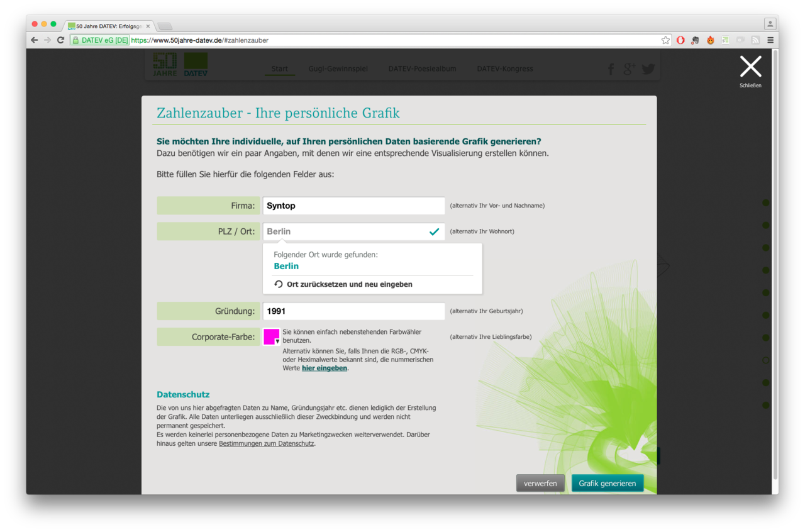Open the Facebook icon in the site header
Screen dimensions: 805x532
611,69
